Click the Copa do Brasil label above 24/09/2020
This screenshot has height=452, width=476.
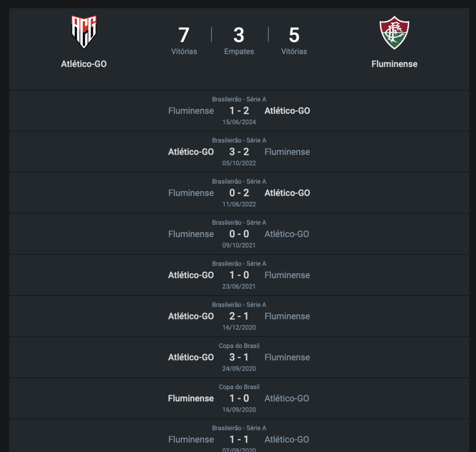coord(239,346)
